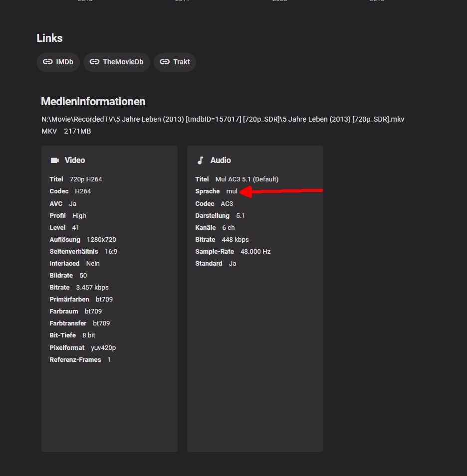This screenshot has width=467, height=476.
Task: Click the Sprache value mul
Action: tap(232, 191)
